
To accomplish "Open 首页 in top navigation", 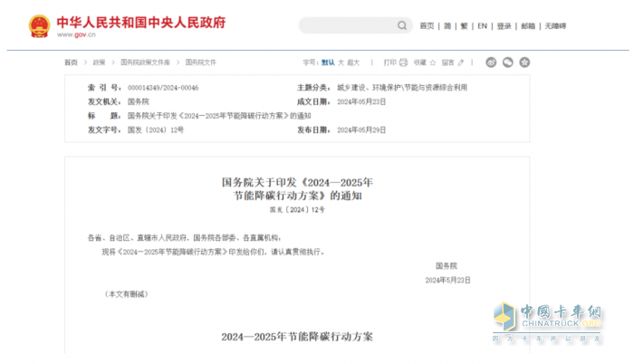I will [x=427, y=26].
